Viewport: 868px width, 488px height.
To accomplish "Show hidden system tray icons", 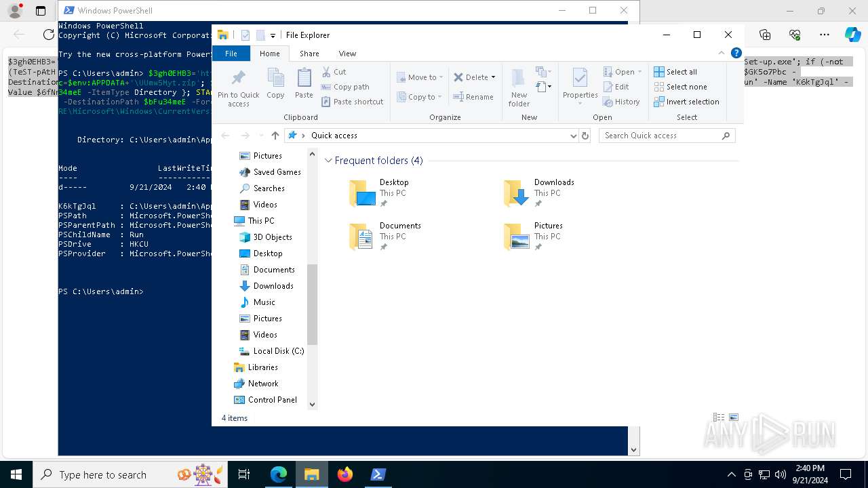I will pos(731,474).
